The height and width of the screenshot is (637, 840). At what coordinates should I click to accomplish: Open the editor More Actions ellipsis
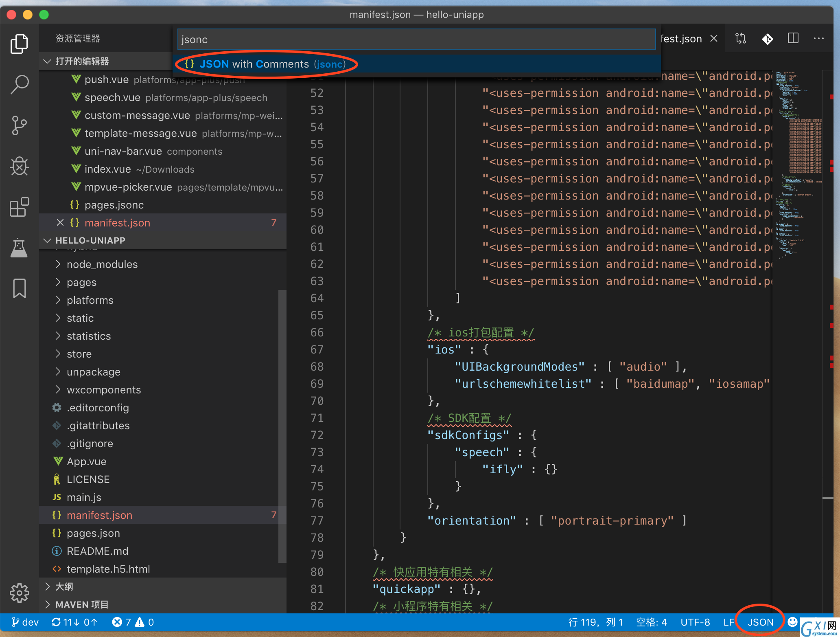click(819, 39)
